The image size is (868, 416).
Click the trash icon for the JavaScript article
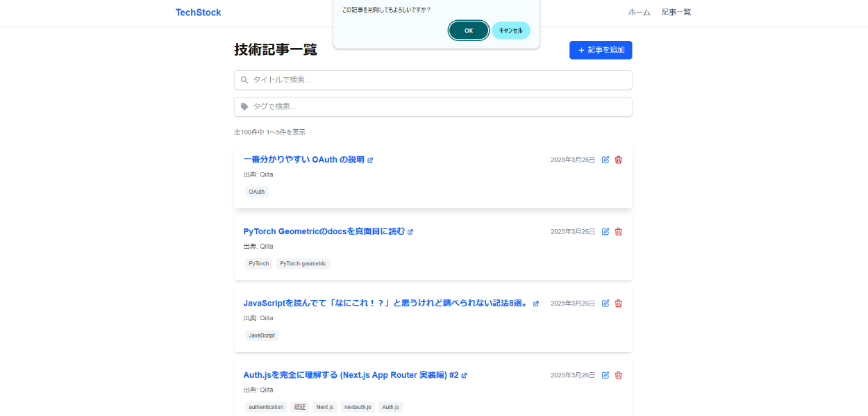(619, 303)
